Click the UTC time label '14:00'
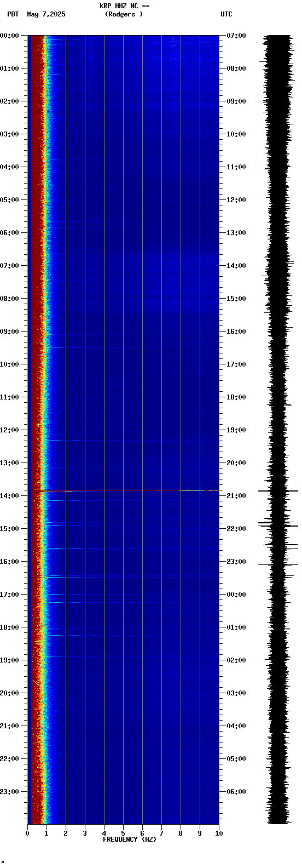The height and width of the screenshot is (868, 302). [x=236, y=266]
